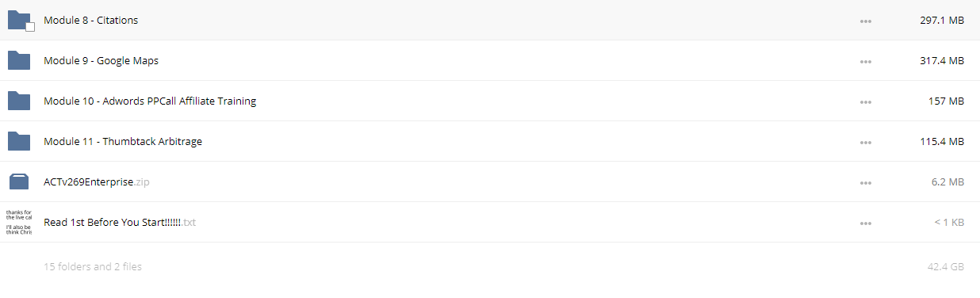Show three-dot menu for ACTv269Enterprise.zip

click(866, 182)
